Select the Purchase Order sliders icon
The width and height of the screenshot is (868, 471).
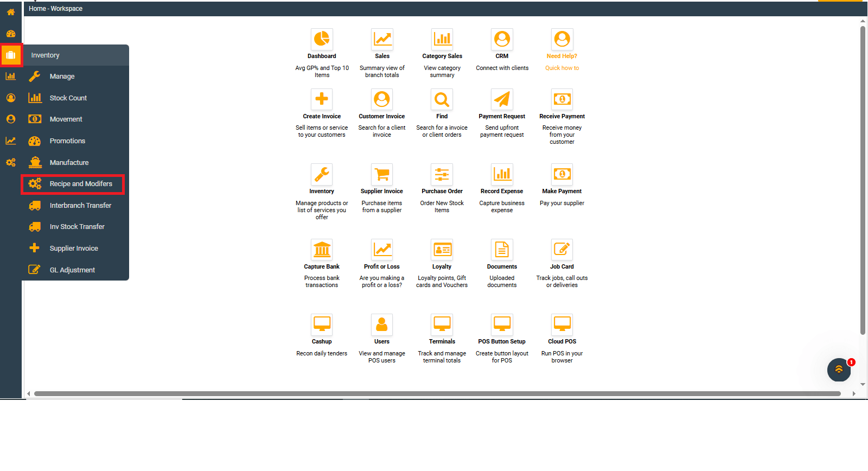coord(442,174)
